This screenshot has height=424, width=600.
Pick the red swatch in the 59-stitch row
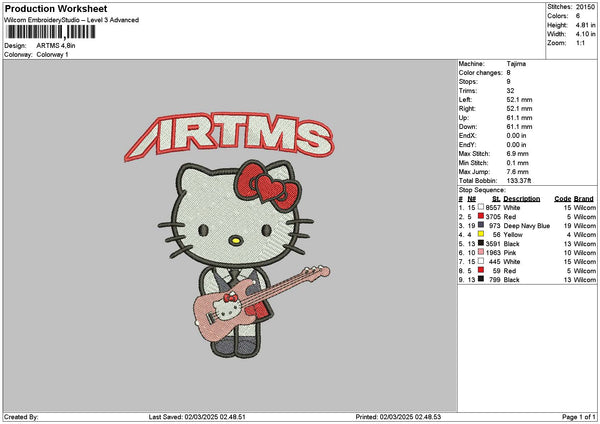point(481,270)
